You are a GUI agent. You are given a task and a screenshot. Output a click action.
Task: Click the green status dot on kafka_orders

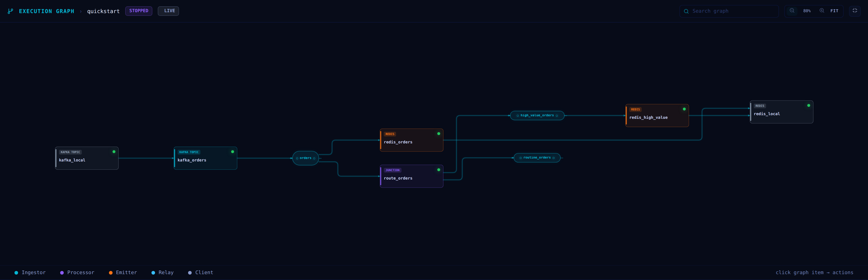point(233,152)
